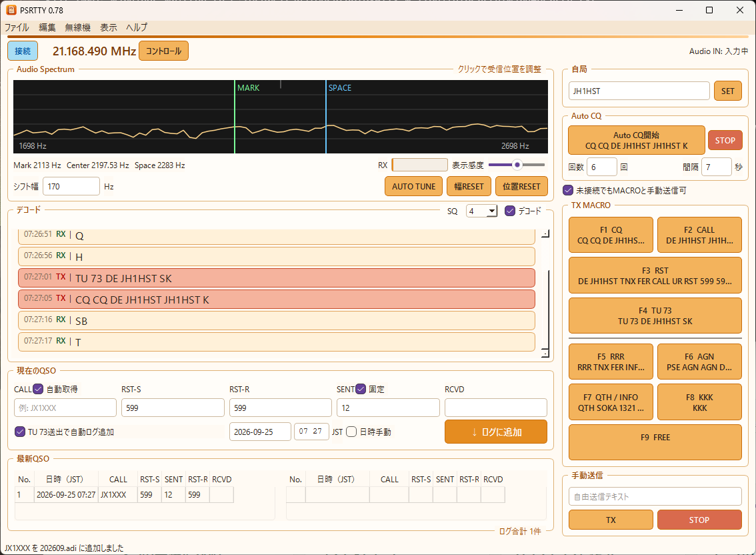Click the Auto CQ開始 button
Viewport: 756px width, 555px height.
(637, 141)
